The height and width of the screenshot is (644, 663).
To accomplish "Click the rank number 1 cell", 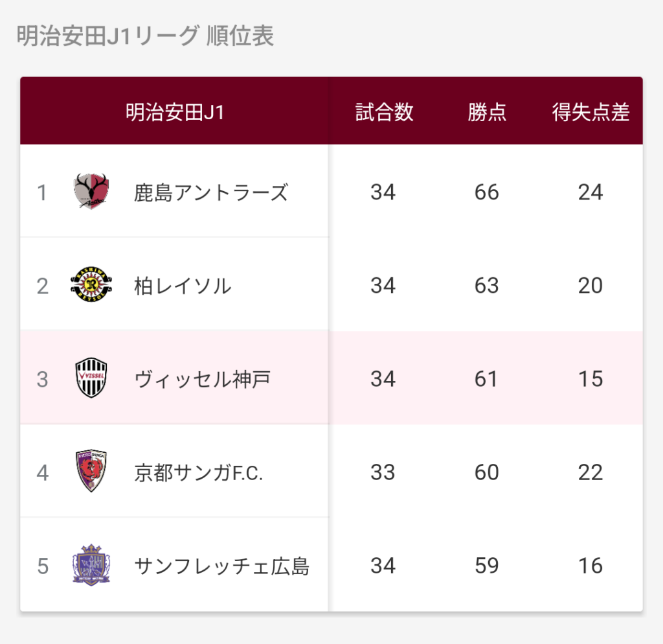I will (42, 192).
